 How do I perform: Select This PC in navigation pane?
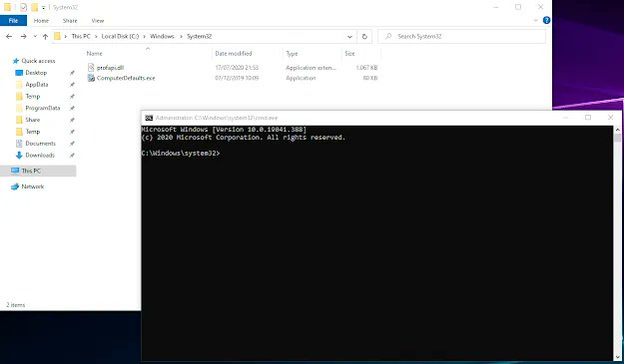pyautogui.click(x=31, y=171)
